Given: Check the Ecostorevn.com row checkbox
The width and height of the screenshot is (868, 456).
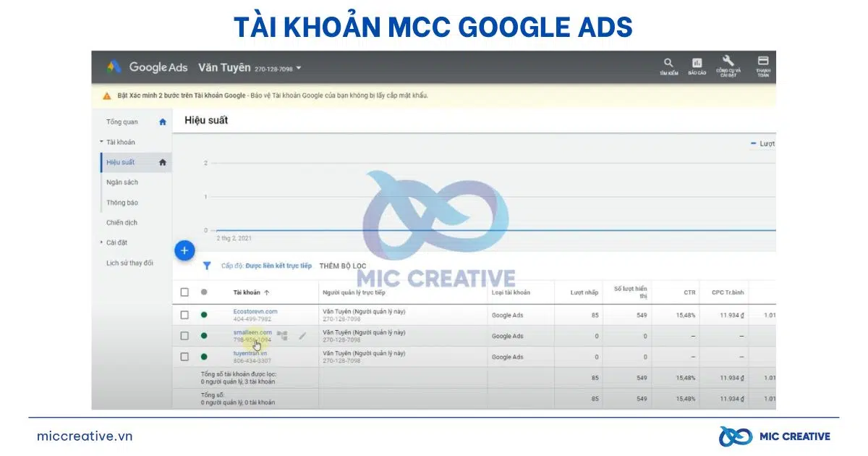Looking at the screenshot, I should click(185, 315).
